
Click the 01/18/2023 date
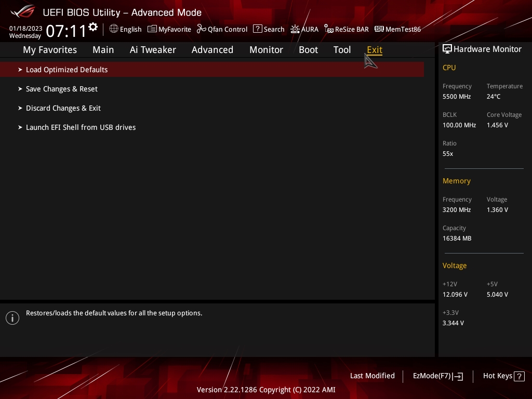[26, 29]
